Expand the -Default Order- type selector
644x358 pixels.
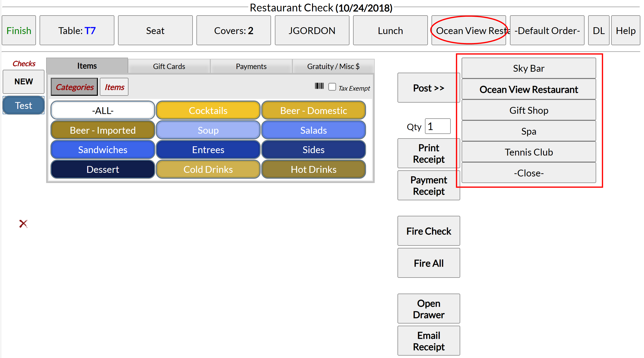tap(547, 31)
